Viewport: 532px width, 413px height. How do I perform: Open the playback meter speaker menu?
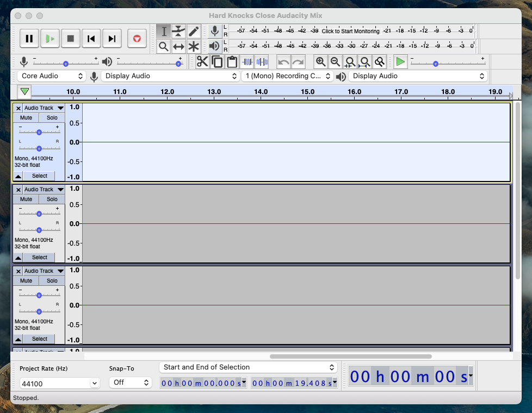214,46
